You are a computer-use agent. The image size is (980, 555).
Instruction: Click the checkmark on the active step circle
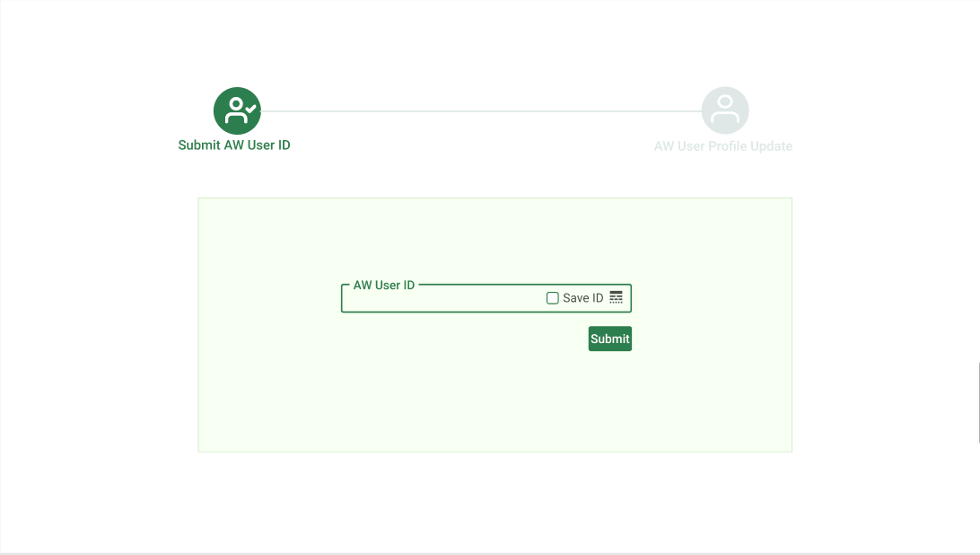pos(250,109)
